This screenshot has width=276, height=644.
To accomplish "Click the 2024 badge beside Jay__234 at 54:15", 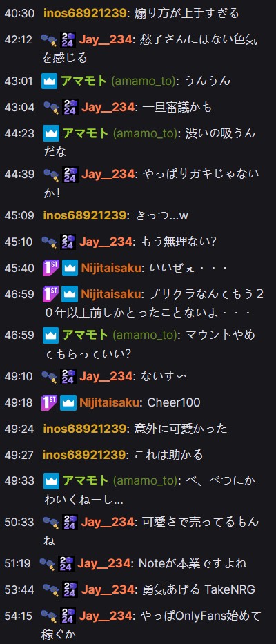I will pos(68,616).
